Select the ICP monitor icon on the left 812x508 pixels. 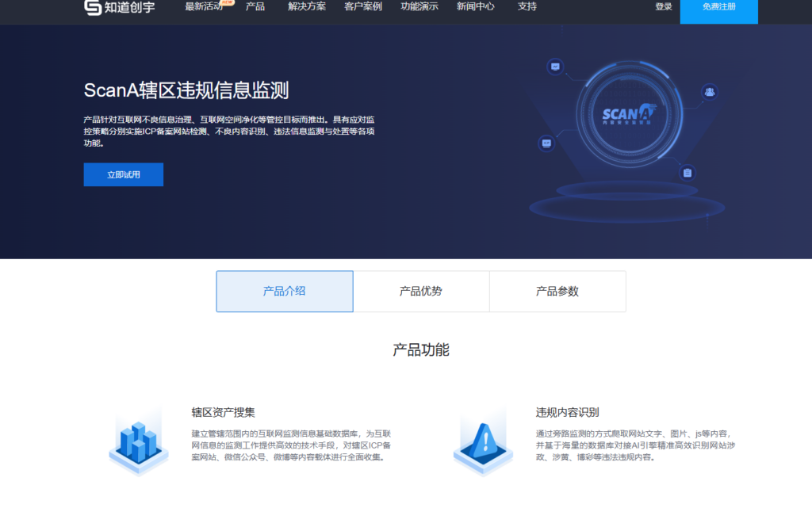coord(546,143)
